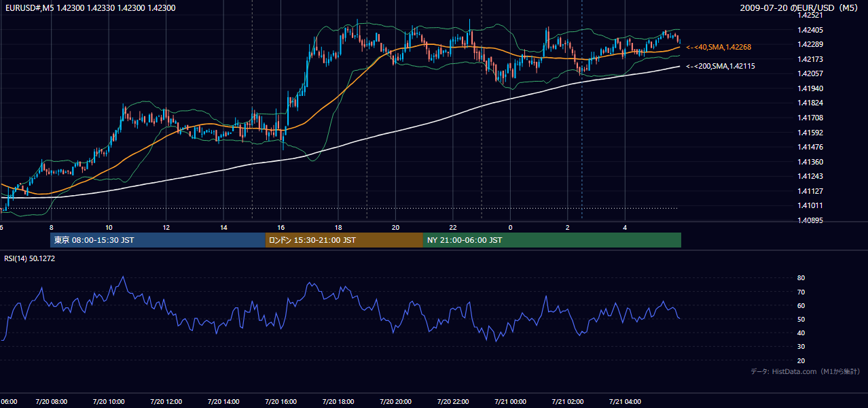
Task: Click the 7/20 14:00 time label
Action: coord(223,402)
